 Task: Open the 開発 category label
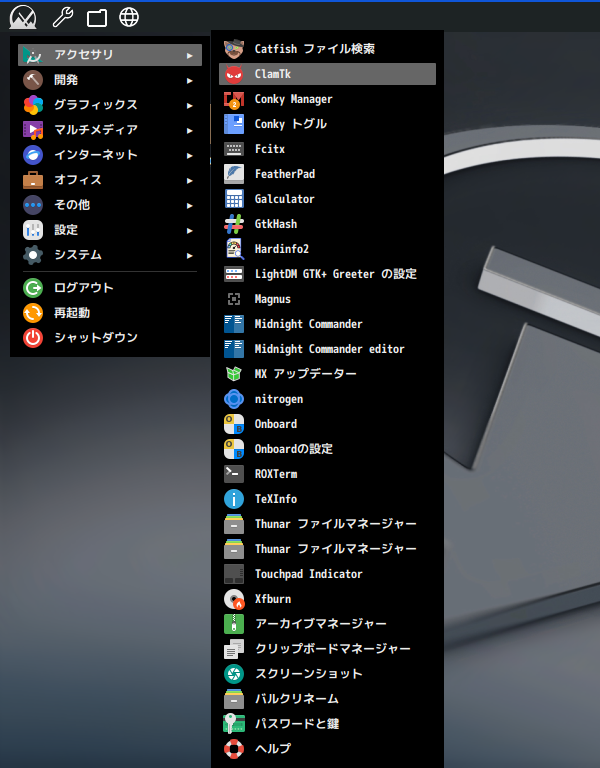66,80
